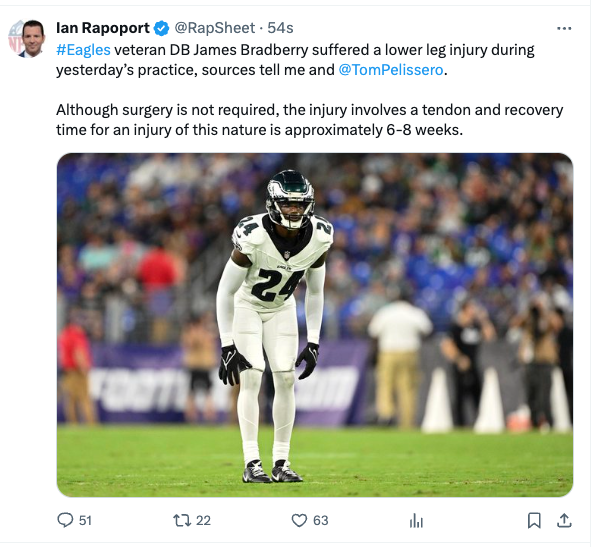The width and height of the screenshot is (603, 547).
Task: Open tweet via the surgery recovery paragraph
Action: coord(310,120)
